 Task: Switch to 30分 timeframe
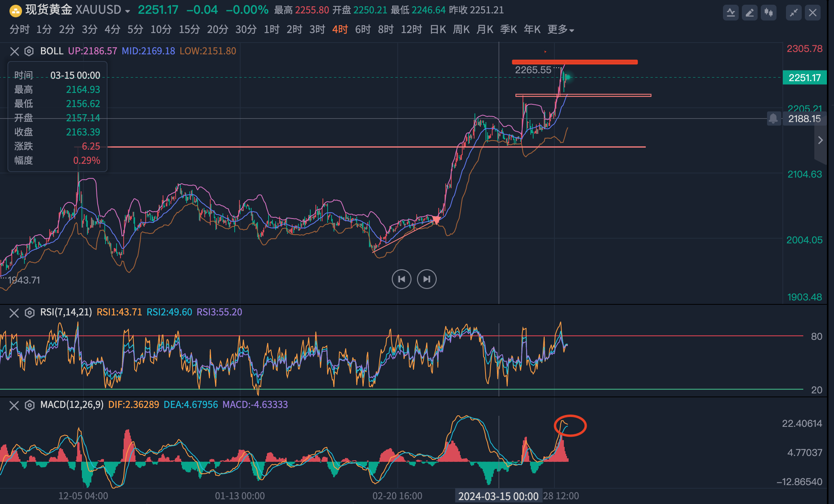(246, 30)
